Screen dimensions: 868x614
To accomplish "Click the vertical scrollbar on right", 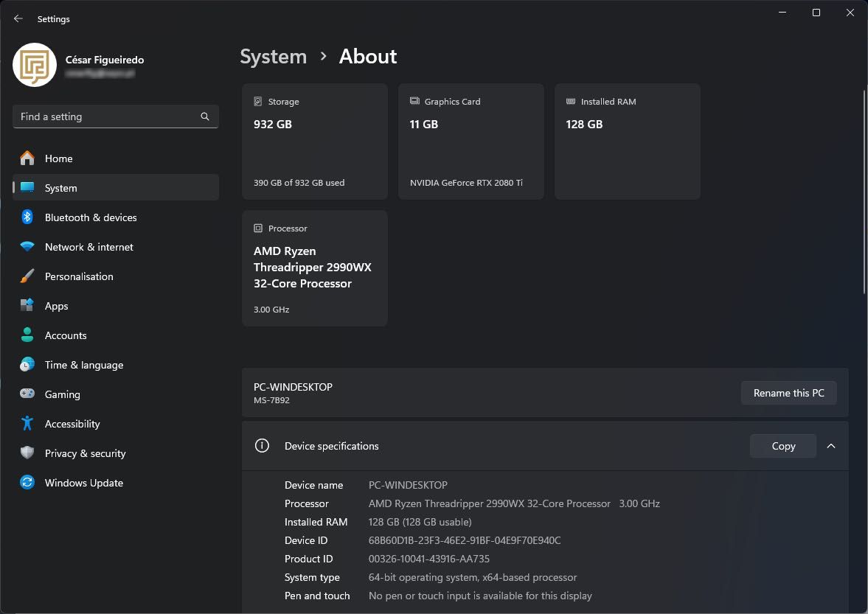I will (x=864, y=192).
